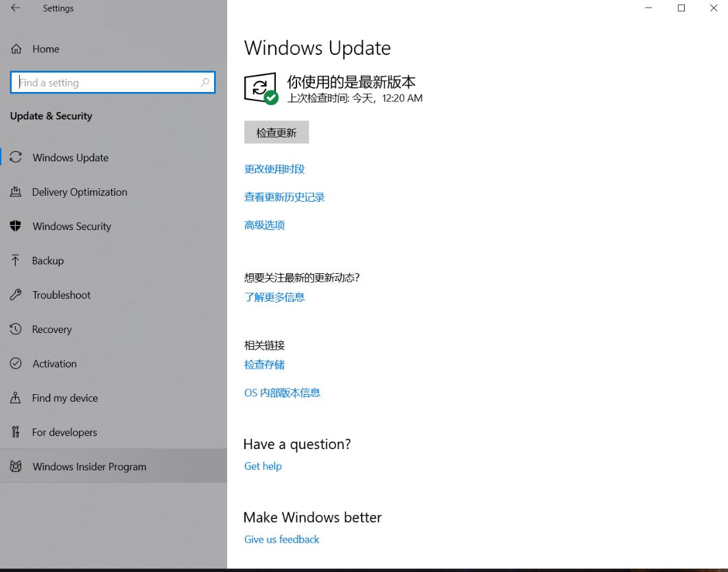The width and height of the screenshot is (728, 572).
Task: Select Windows Update in the sidebar
Action: (114, 157)
